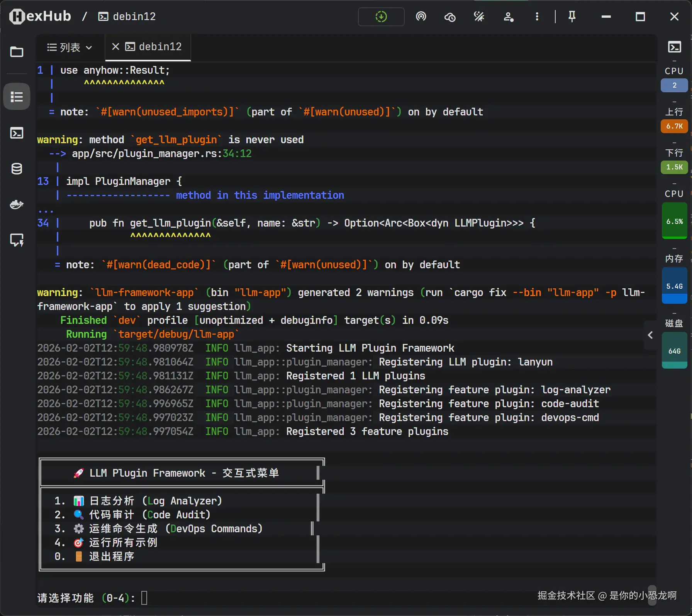Click the HexHub logo
This screenshot has width=692, height=616.
(40, 16)
